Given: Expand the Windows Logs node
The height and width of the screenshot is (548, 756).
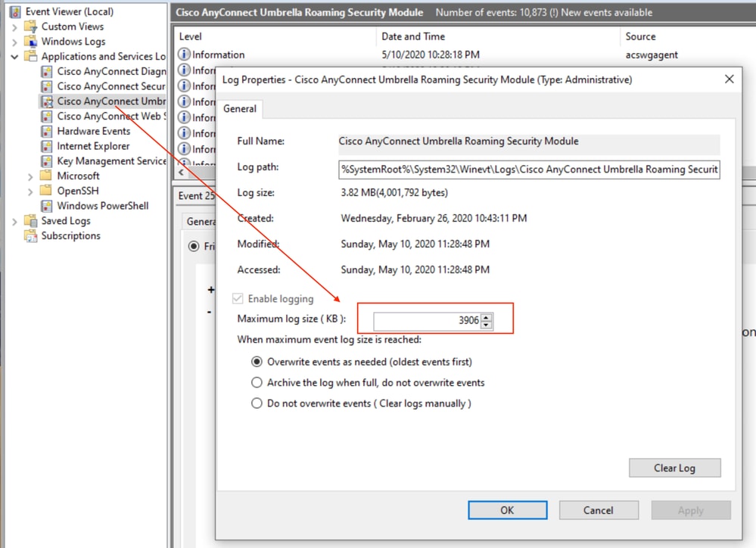Looking at the screenshot, I should click(14, 42).
